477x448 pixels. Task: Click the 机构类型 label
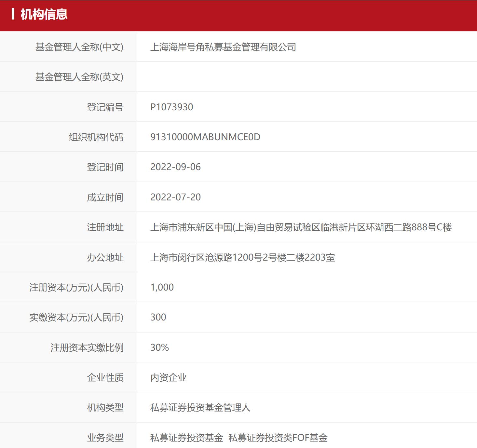(x=105, y=407)
